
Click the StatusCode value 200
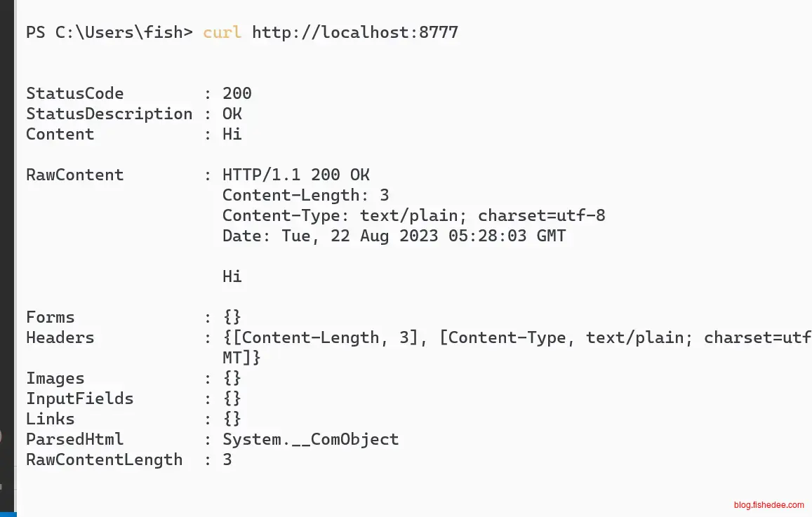(237, 93)
